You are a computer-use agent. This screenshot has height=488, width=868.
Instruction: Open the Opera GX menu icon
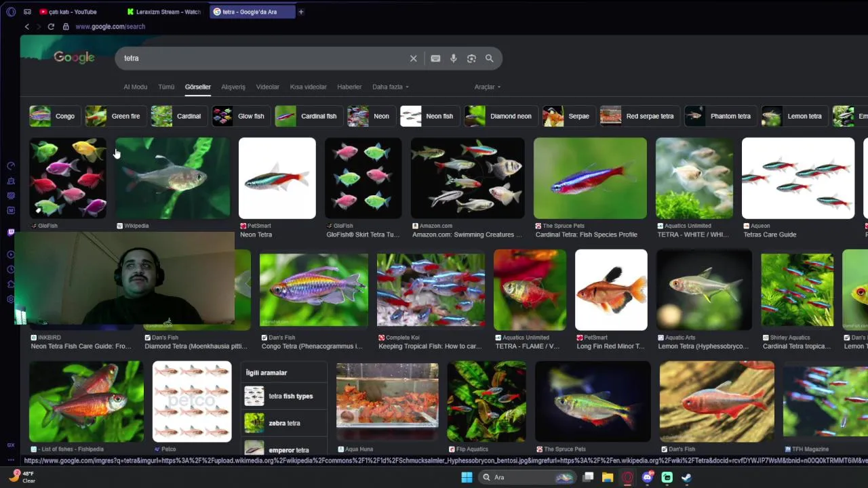[x=11, y=12]
